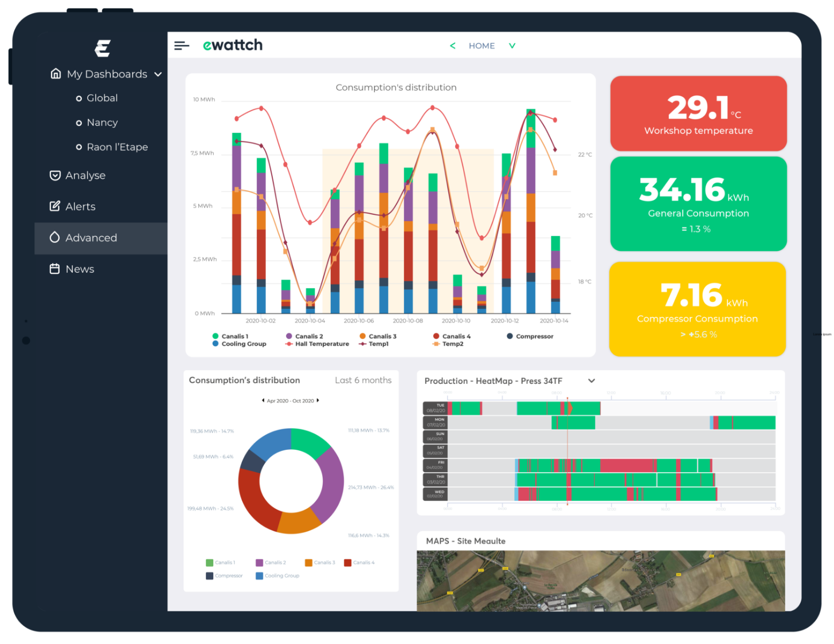Hide Compressor series in bar chart legend

coord(530,336)
